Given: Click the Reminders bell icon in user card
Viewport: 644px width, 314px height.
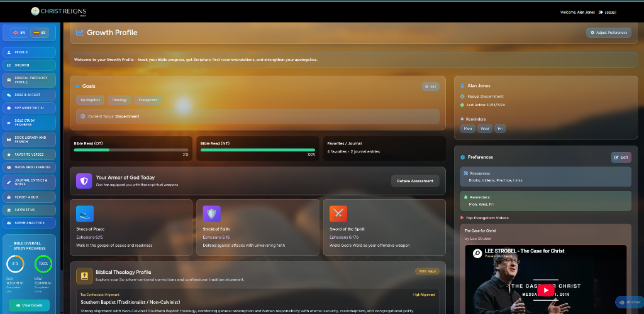Looking at the screenshot, I should [462, 119].
